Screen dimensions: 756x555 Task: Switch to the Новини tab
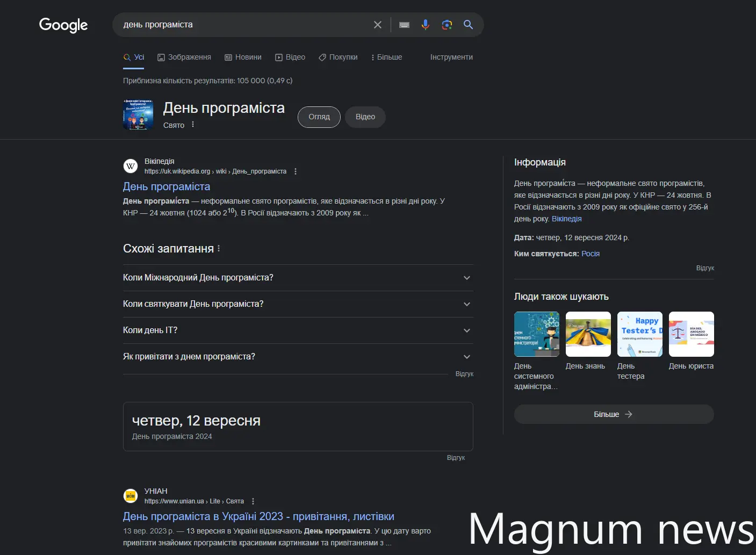click(243, 57)
